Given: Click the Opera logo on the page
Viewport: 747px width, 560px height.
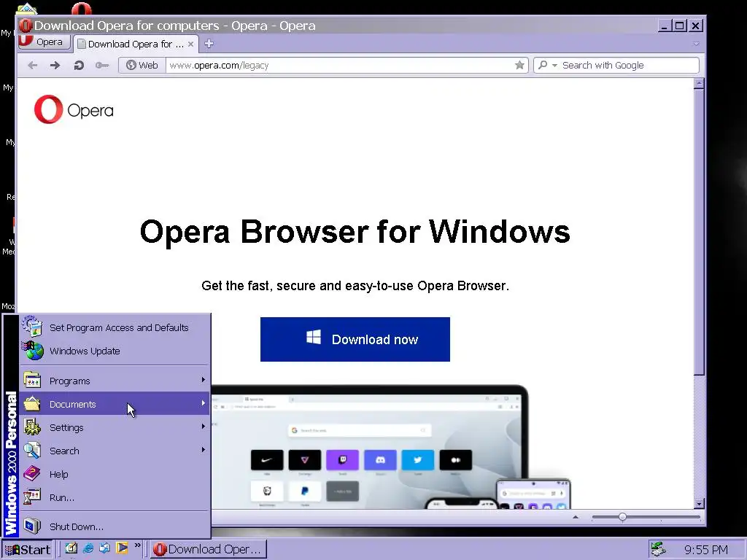Looking at the screenshot, I should tap(74, 109).
